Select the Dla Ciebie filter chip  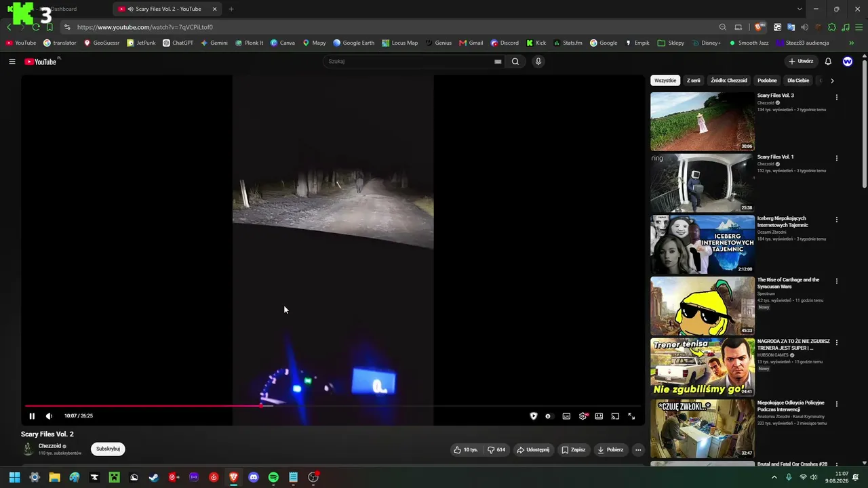798,81
